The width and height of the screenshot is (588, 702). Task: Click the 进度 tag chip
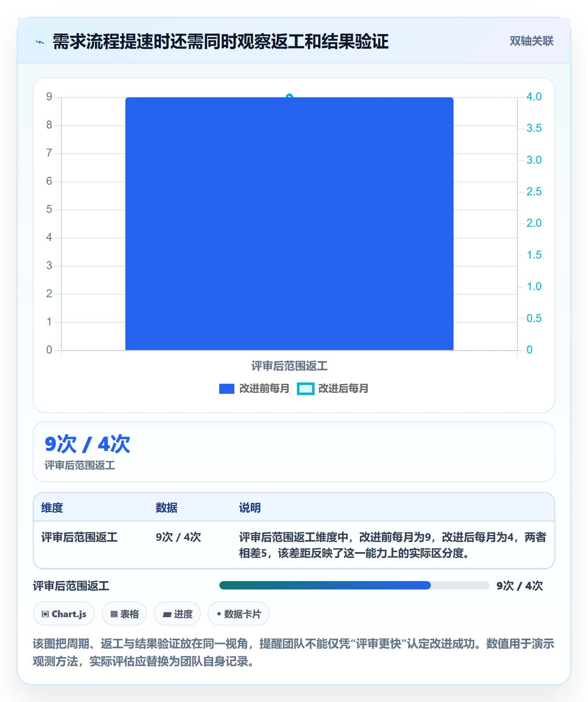click(177, 614)
